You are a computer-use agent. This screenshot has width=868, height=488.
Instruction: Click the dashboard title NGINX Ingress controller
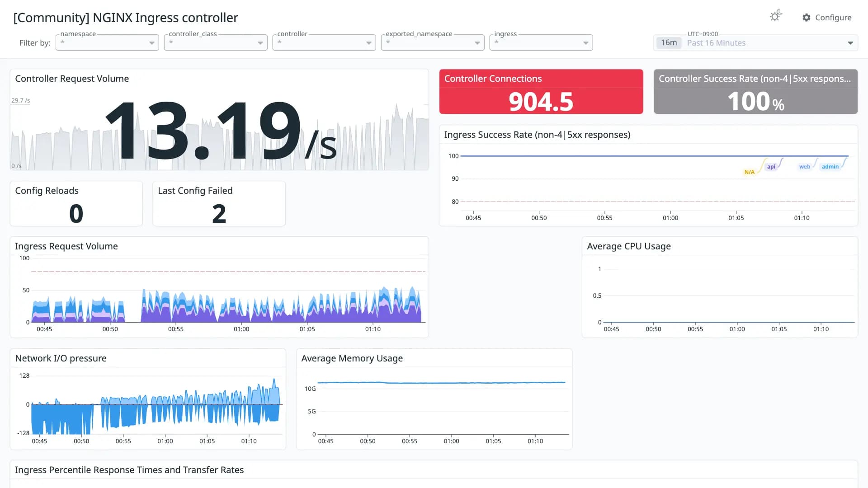tap(126, 18)
